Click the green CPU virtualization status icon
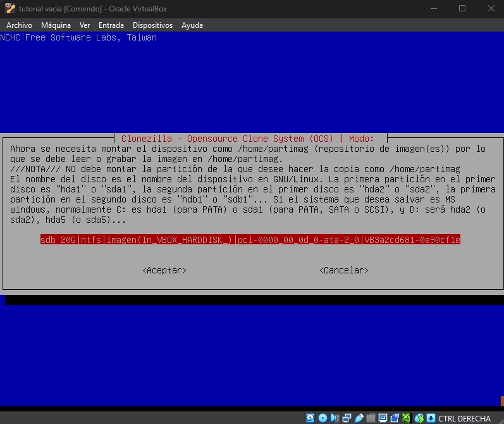 [406, 418]
